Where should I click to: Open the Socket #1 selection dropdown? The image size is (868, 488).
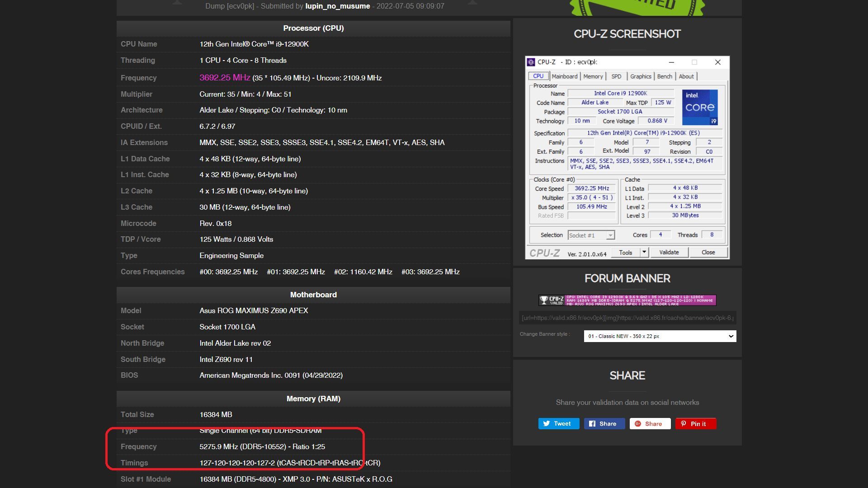tap(591, 235)
